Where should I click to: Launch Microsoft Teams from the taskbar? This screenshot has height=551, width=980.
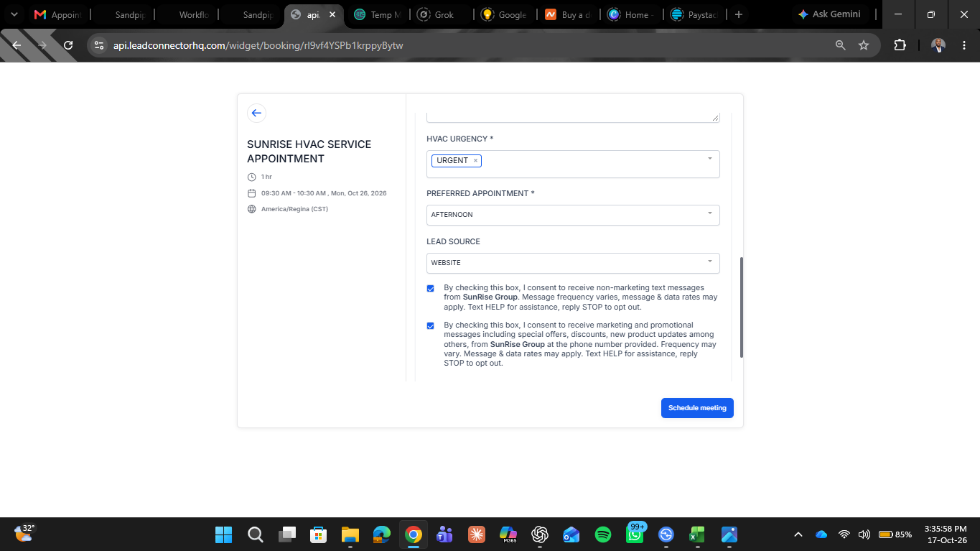tap(444, 534)
